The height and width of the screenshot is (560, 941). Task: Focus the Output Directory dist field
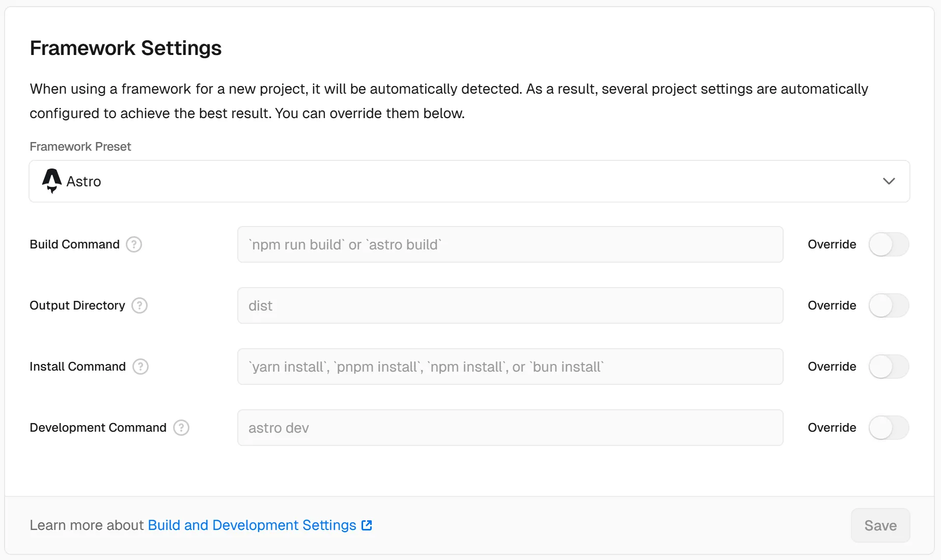[x=510, y=305]
